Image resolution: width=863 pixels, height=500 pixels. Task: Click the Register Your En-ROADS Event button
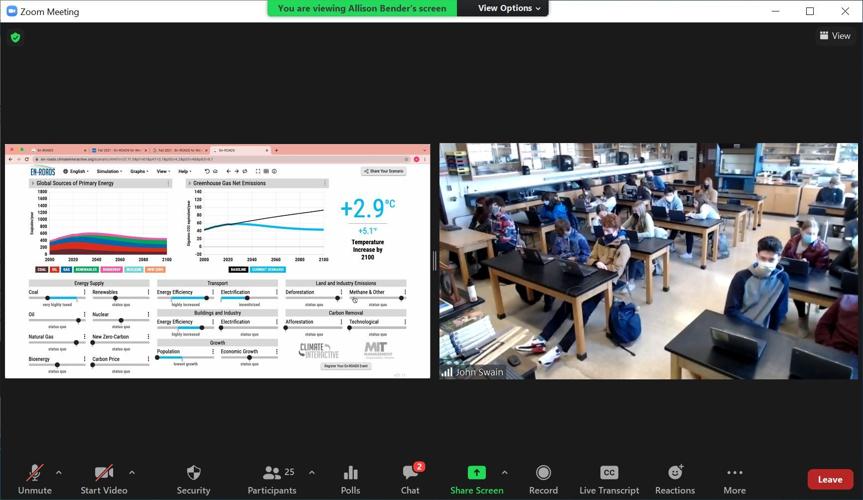point(346,366)
